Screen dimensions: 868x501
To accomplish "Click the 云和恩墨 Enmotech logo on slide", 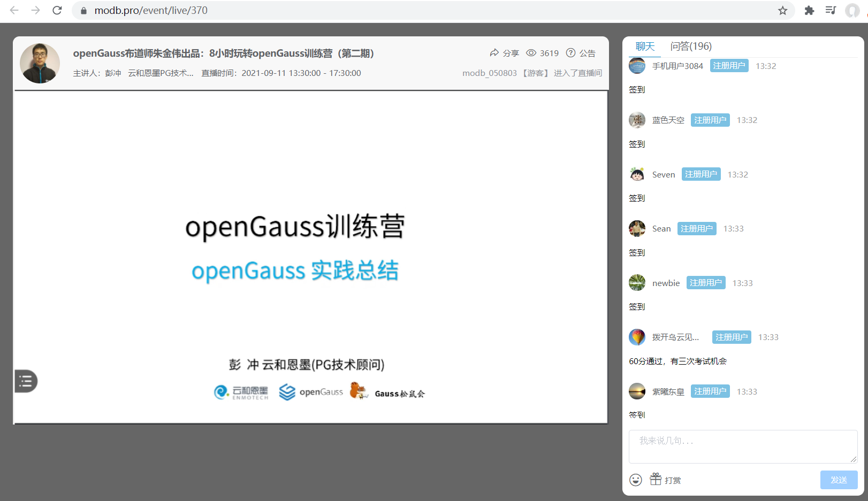I will tap(241, 392).
